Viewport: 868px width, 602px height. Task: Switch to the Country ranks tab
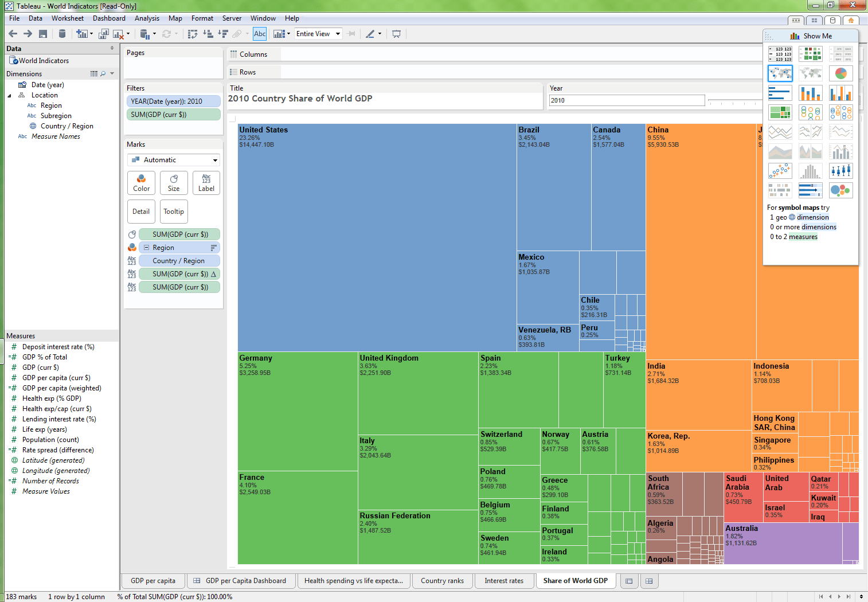pyautogui.click(x=443, y=581)
